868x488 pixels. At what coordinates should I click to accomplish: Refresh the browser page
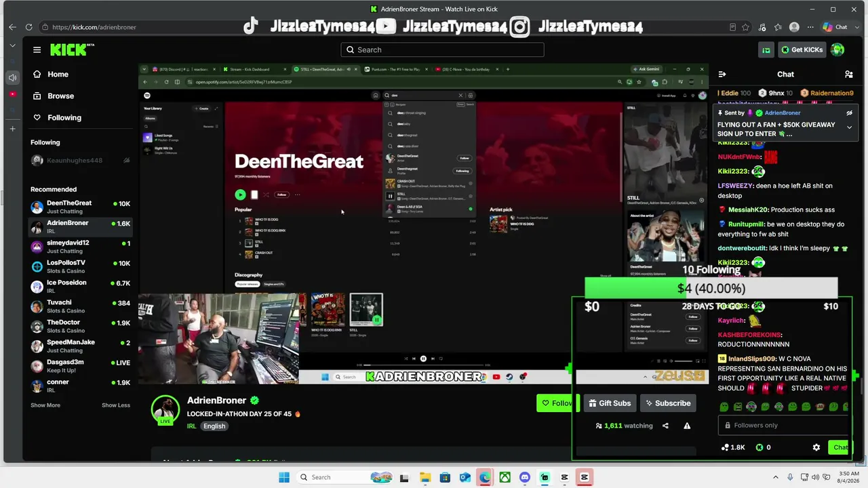point(28,27)
